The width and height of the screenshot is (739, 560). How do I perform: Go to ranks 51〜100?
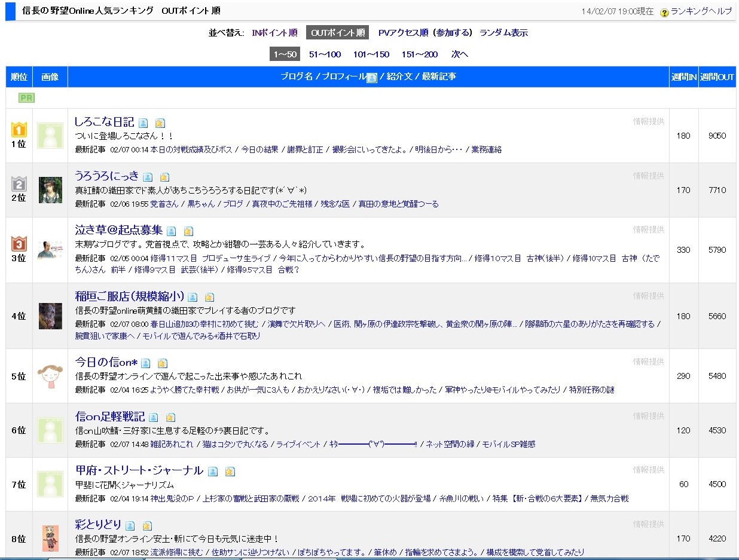click(325, 54)
